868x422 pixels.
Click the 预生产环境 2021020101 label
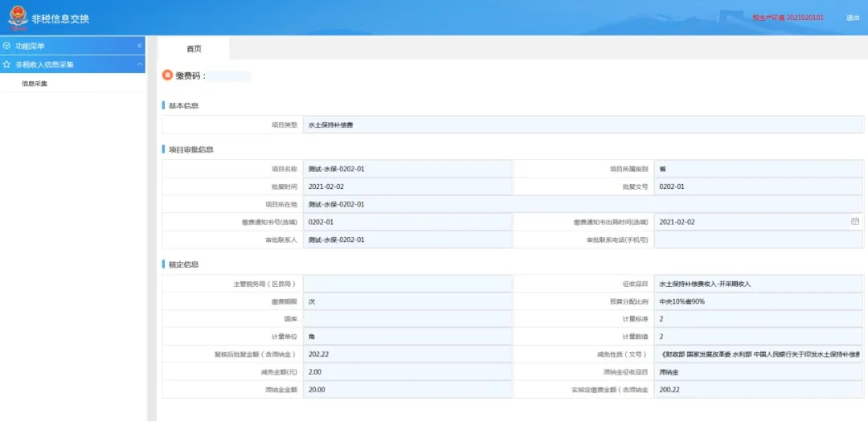tap(788, 18)
